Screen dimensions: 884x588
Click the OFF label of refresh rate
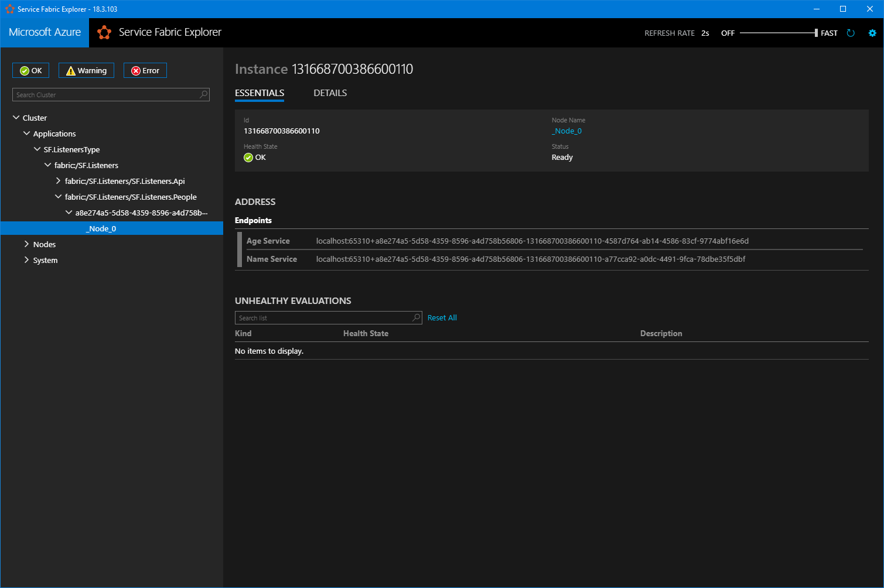pos(728,33)
